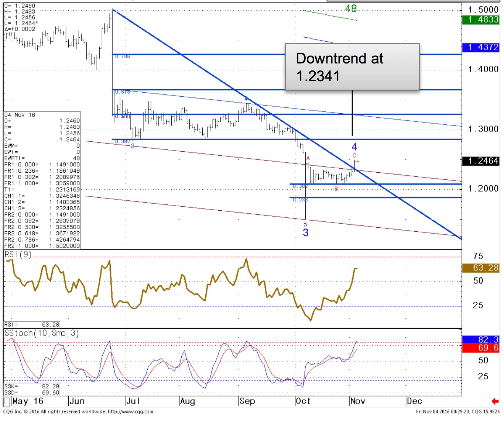Select the SStoch(10,Smo,3) study title
This screenshot has height=421, width=504.
pyautogui.click(x=41, y=333)
